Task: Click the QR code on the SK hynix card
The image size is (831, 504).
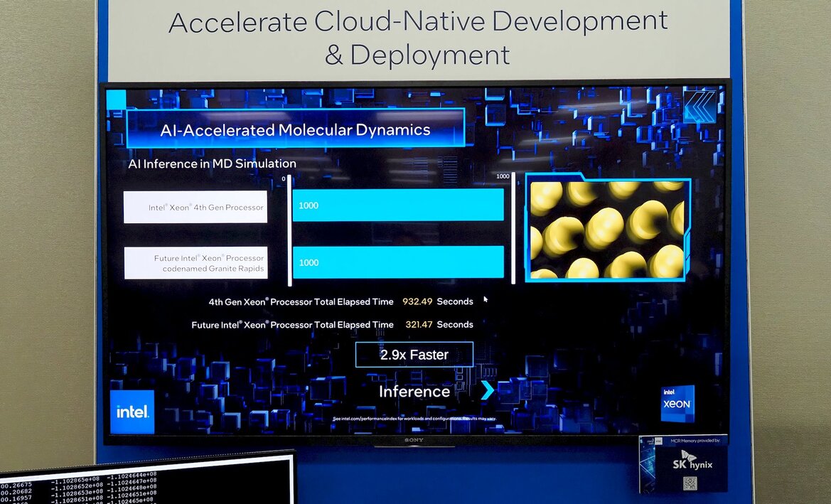Action: tap(690, 483)
